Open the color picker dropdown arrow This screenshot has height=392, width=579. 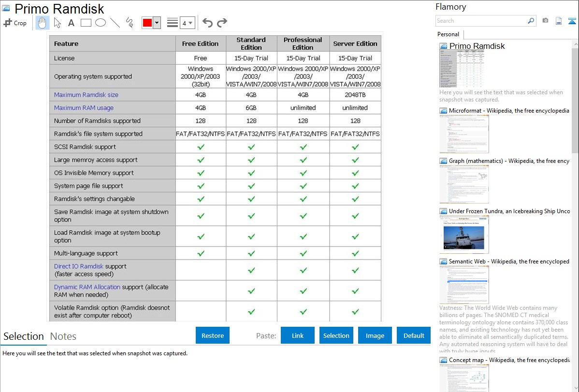pyautogui.click(x=157, y=23)
